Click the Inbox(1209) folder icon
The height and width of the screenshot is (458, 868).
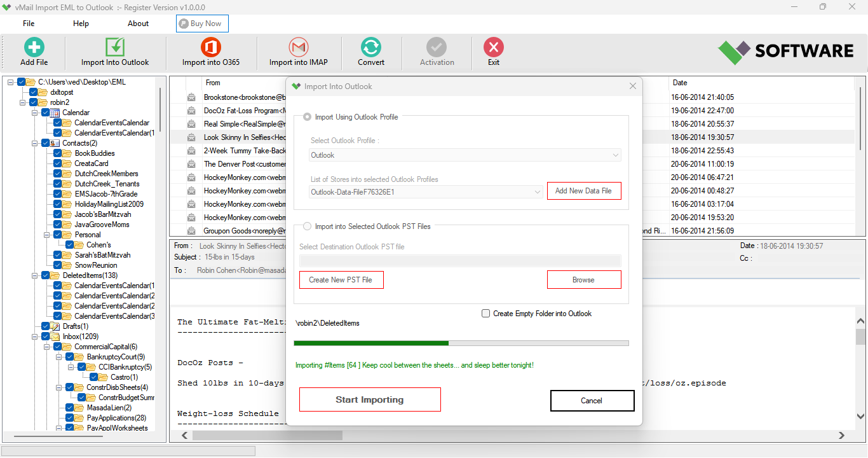coord(55,337)
